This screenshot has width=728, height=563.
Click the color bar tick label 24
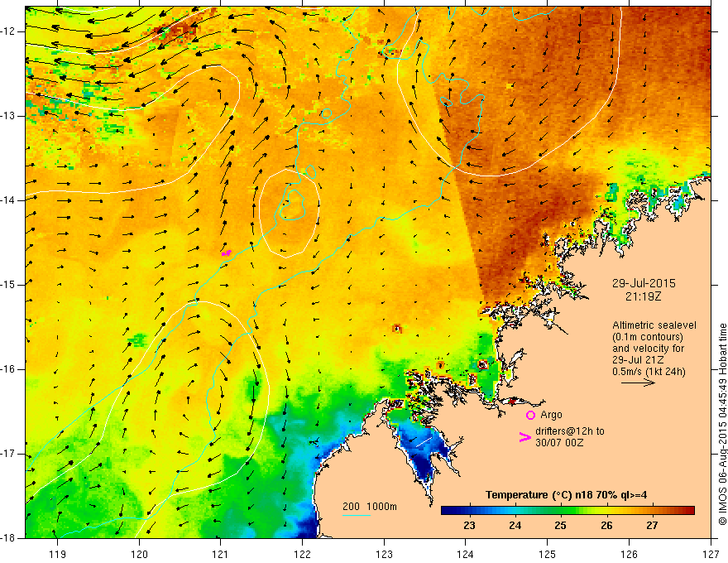click(x=515, y=526)
